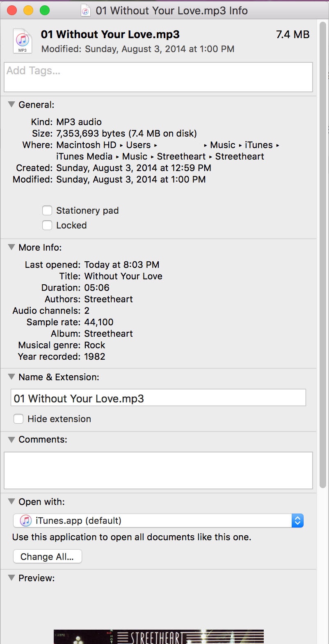The height and width of the screenshot is (644, 329).
Task: Collapse the General section
Action: pyautogui.click(x=11, y=105)
